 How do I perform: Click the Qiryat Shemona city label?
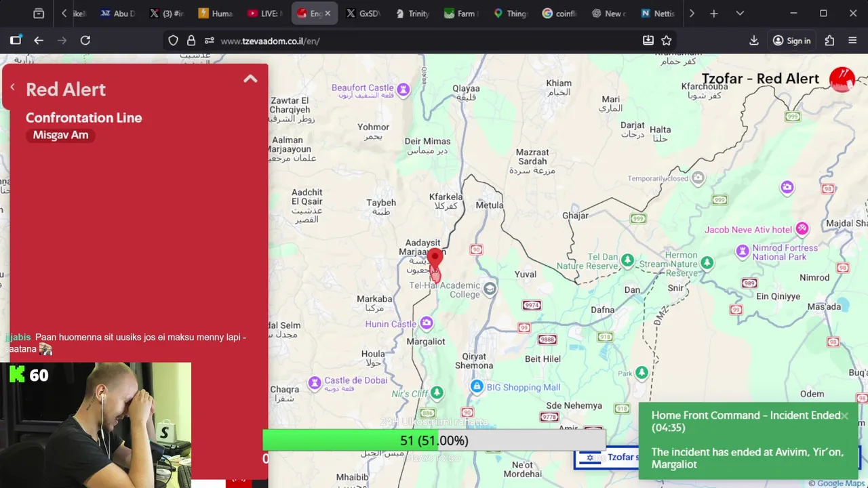pyautogui.click(x=474, y=361)
